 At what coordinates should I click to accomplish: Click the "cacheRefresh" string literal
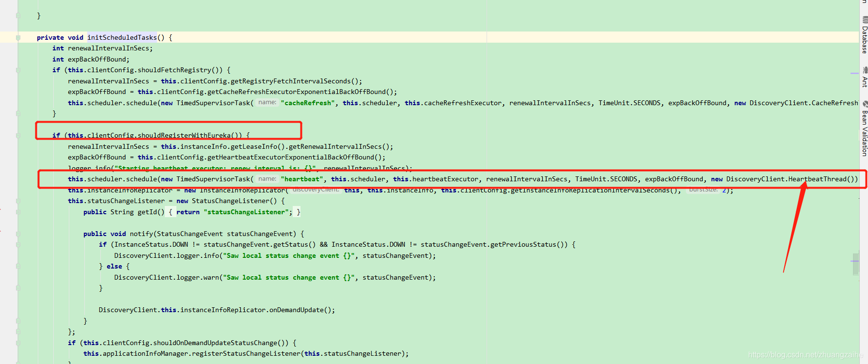pos(308,103)
